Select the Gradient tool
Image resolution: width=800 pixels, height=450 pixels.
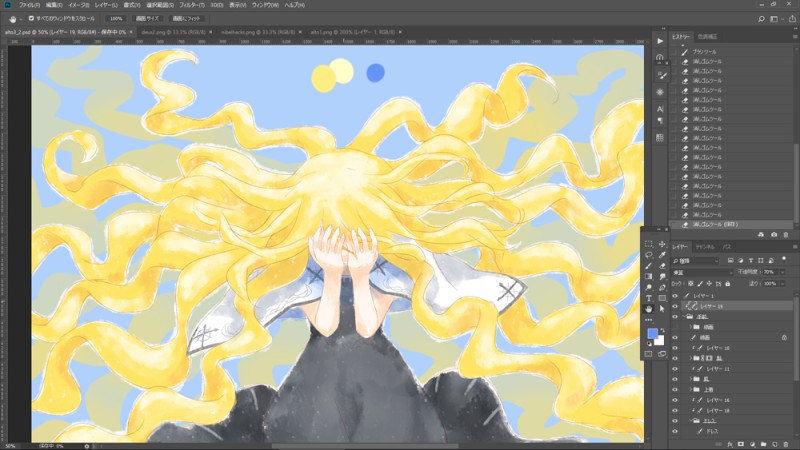point(648,277)
